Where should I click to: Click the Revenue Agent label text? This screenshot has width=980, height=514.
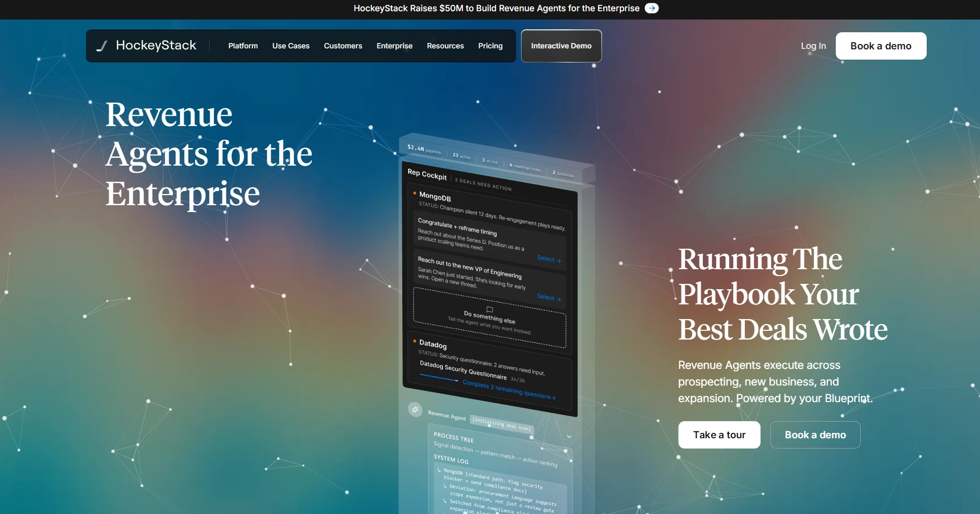[x=447, y=416]
